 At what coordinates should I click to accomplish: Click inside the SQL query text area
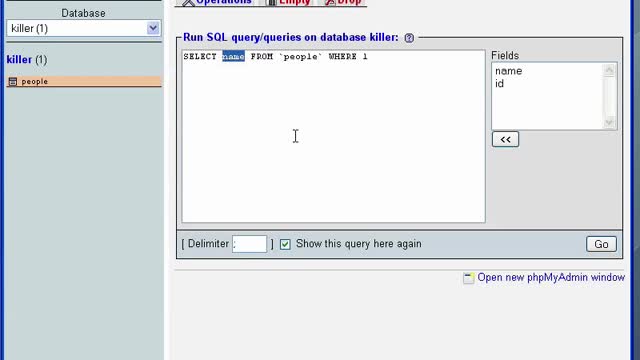click(333, 136)
